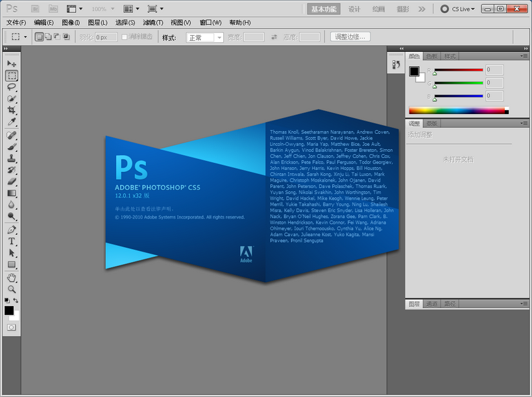532x397 pixels.
Task: Select the Move tool
Action: pyautogui.click(x=12, y=64)
